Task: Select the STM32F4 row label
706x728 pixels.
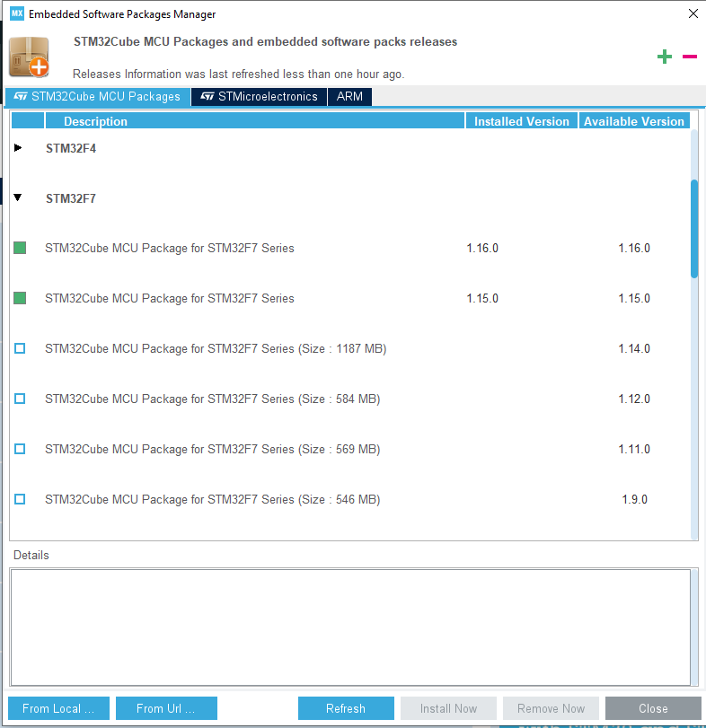Action: 71,148
